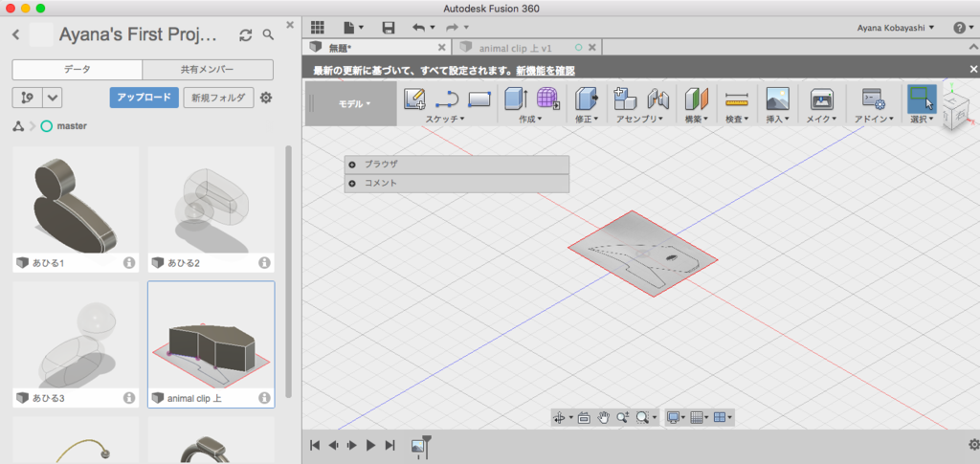Save the document with floppy icon
Viewport: 980px width, 464px height.
389,28
